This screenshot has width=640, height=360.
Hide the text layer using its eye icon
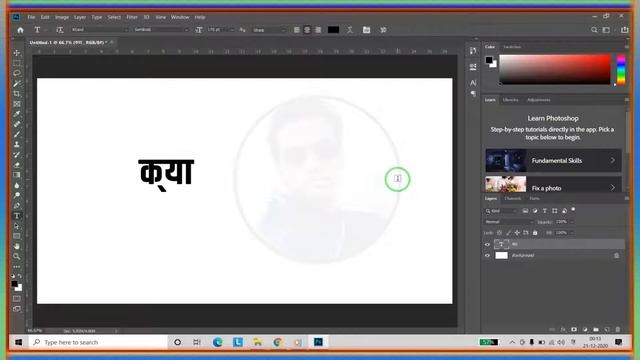point(487,244)
